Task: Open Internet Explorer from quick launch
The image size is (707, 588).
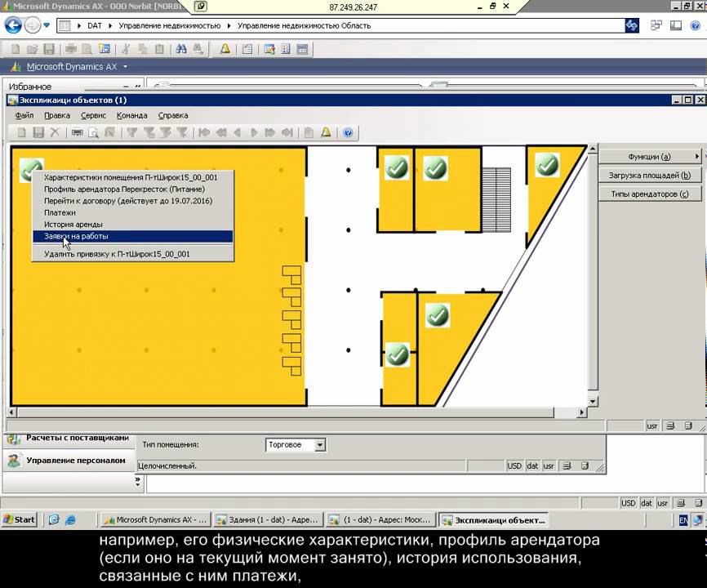Action: 70,520
